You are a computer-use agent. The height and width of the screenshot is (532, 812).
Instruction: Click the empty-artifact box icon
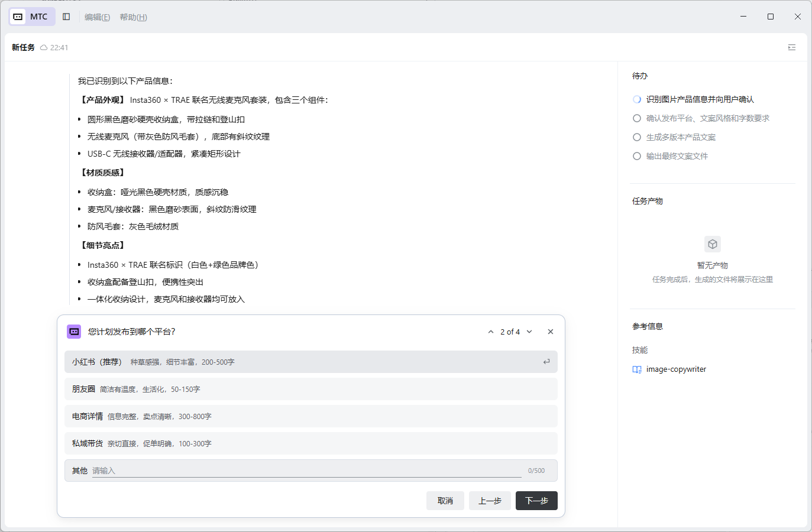[x=713, y=244]
